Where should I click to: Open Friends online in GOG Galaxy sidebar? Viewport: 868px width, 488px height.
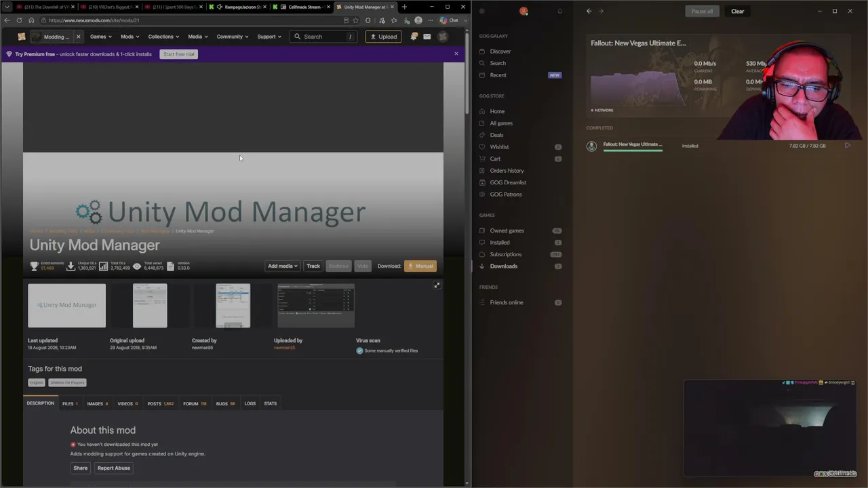pos(507,303)
